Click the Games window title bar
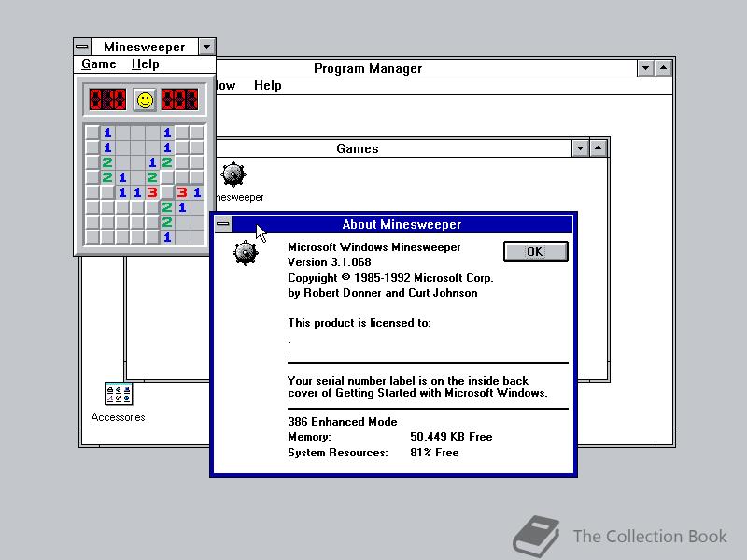 393,148
